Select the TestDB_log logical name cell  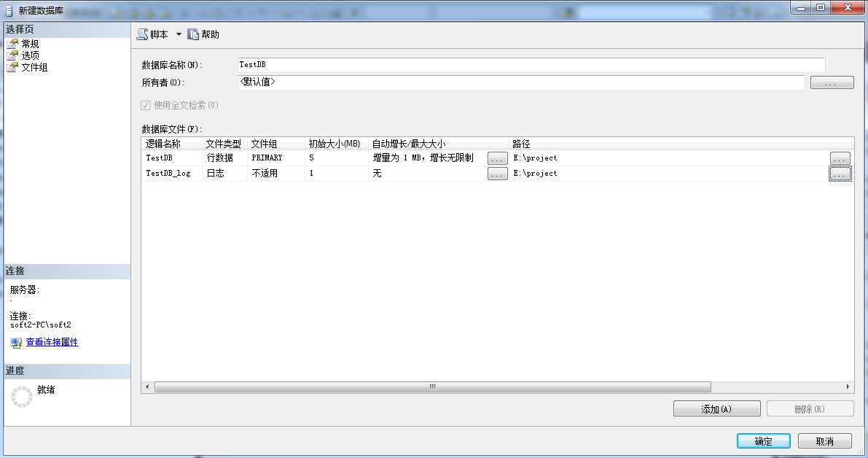click(x=171, y=174)
